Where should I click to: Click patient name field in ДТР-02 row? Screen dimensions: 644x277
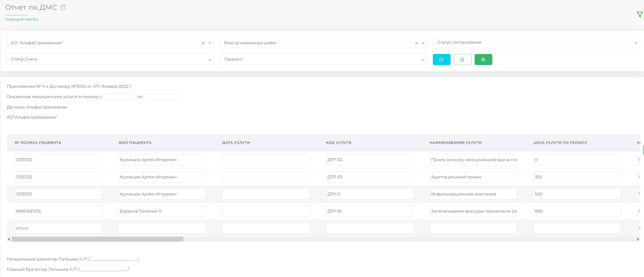coord(162,160)
